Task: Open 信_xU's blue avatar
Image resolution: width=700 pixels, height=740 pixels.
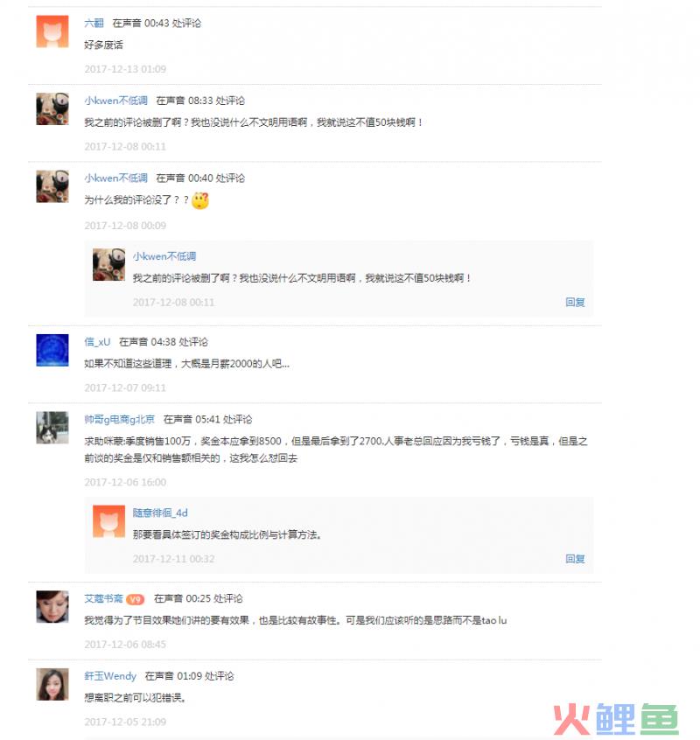Action: (52, 350)
